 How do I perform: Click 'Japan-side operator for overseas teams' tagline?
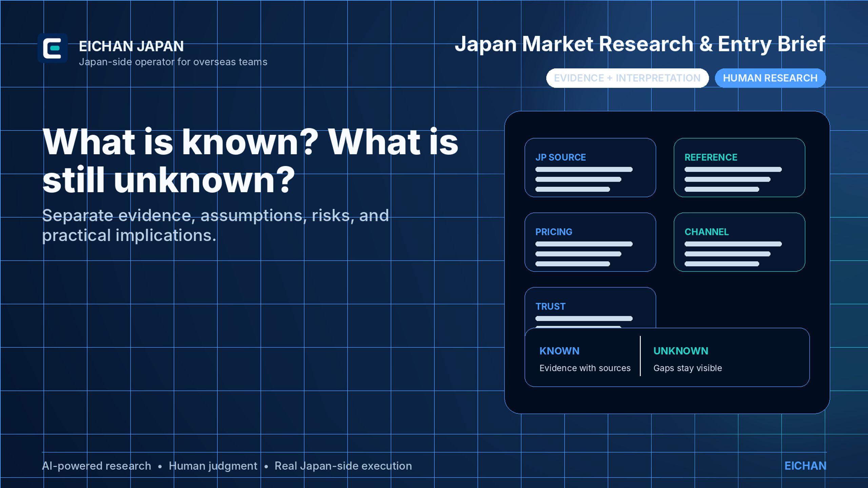click(173, 62)
